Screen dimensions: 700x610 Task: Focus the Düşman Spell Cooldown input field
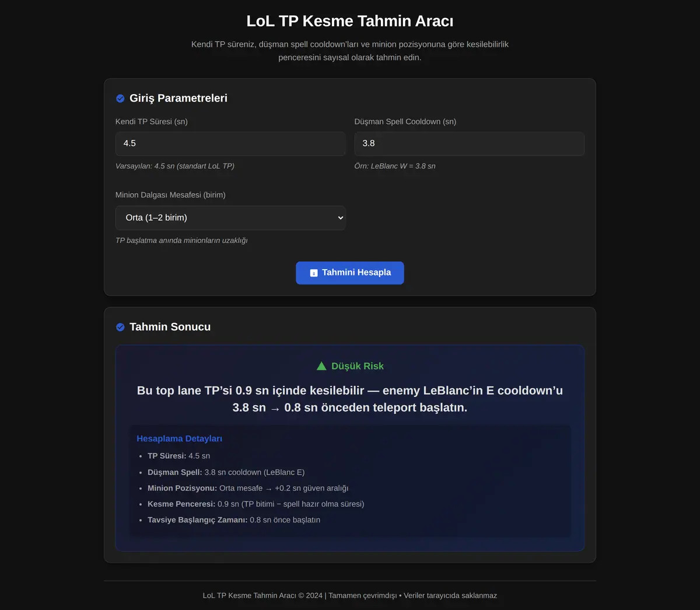click(470, 144)
